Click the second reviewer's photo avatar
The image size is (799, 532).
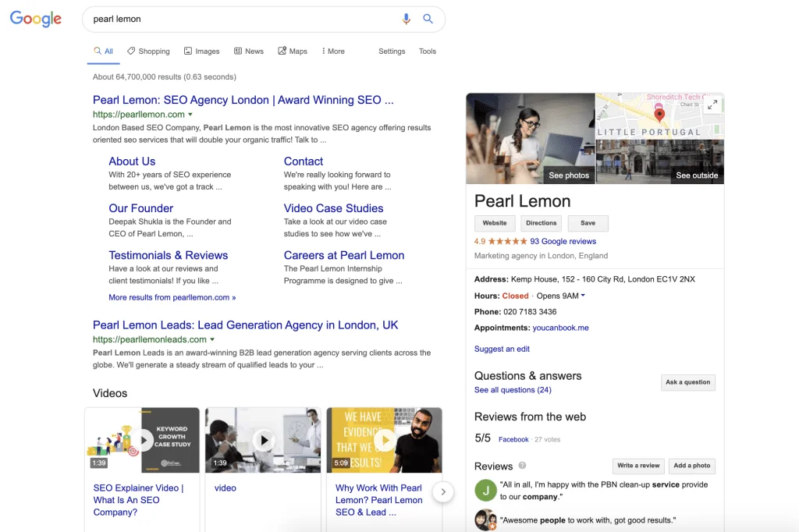485,520
